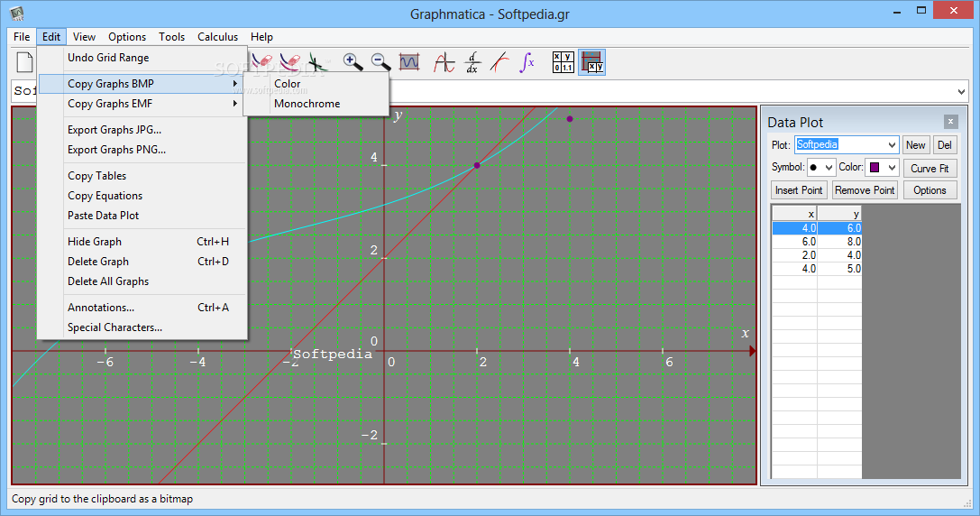Screen dimensions: 980x516
Task: Click the Remove Point button
Action: (x=865, y=190)
